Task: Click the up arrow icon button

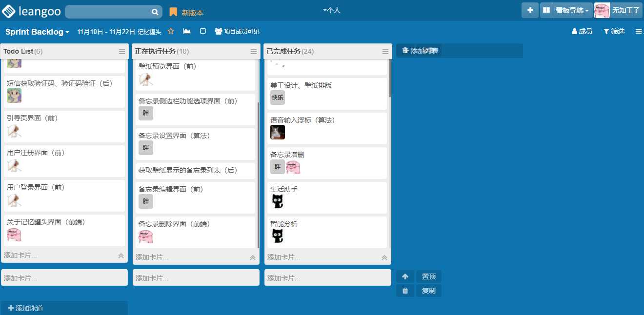Action: pyautogui.click(x=405, y=276)
